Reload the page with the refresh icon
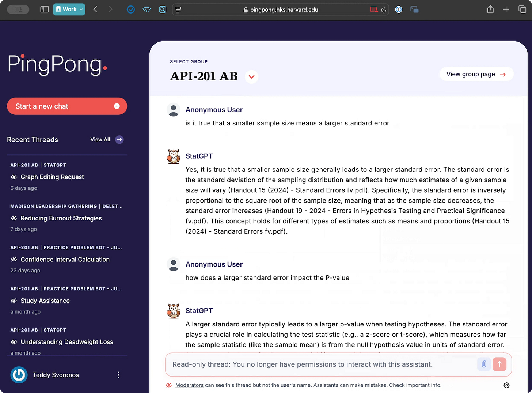Viewport: 532px width, 393px height. [384, 10]
